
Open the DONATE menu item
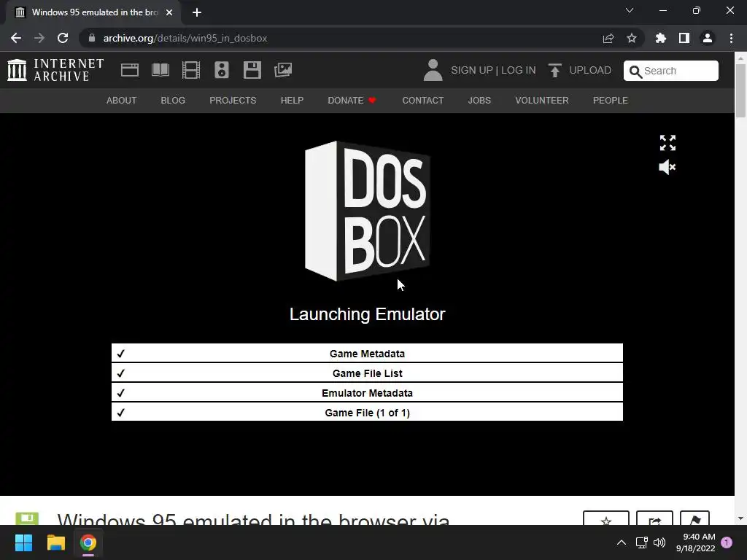coord(352,101)
